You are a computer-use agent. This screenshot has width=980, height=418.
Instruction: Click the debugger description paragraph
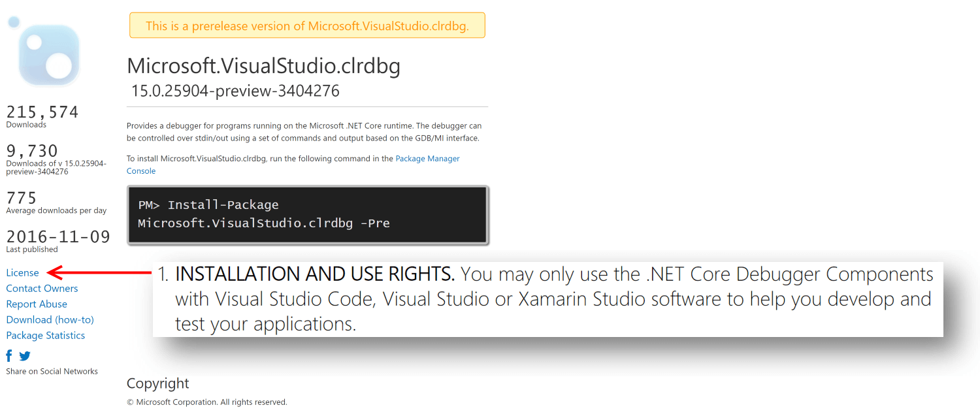coord(304,132)
